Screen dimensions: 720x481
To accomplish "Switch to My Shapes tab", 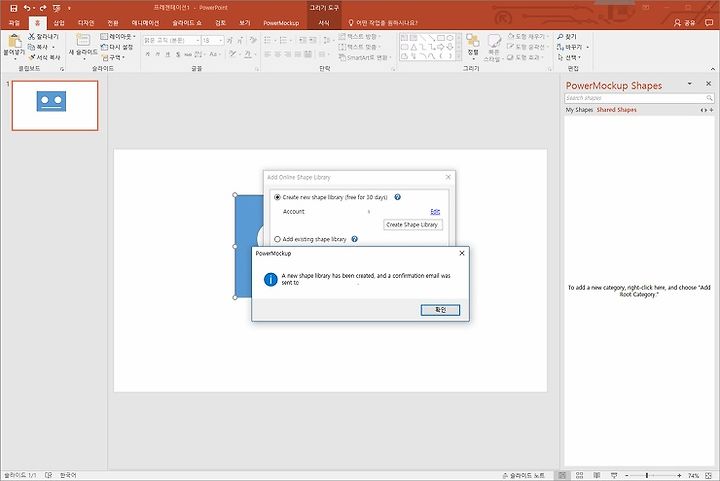I will point(579,110).
